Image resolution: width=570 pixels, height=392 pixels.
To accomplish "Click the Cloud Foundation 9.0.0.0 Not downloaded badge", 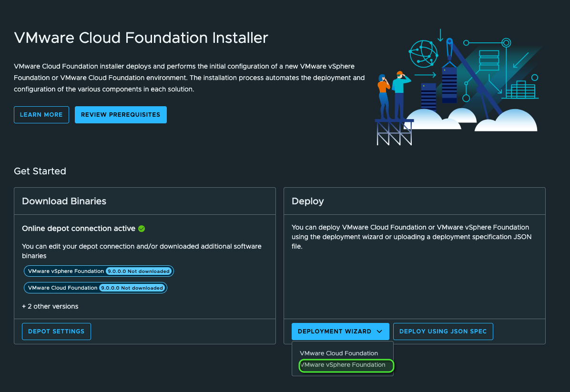I will tap(132, 288).
